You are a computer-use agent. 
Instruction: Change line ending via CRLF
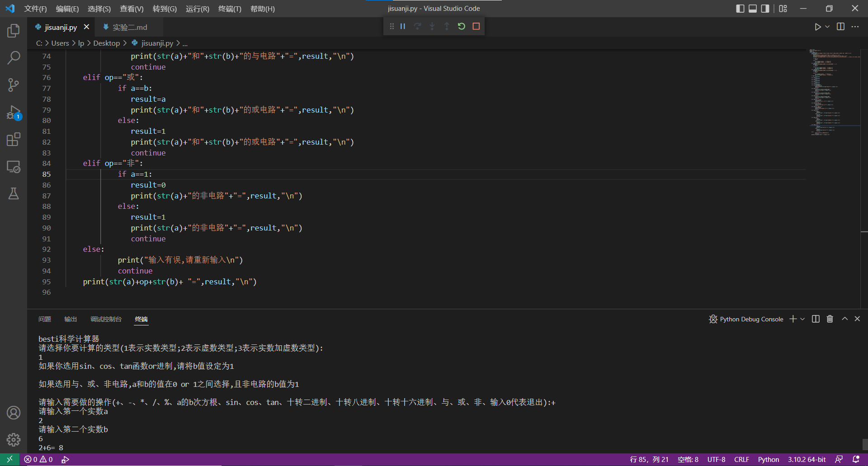741,459
